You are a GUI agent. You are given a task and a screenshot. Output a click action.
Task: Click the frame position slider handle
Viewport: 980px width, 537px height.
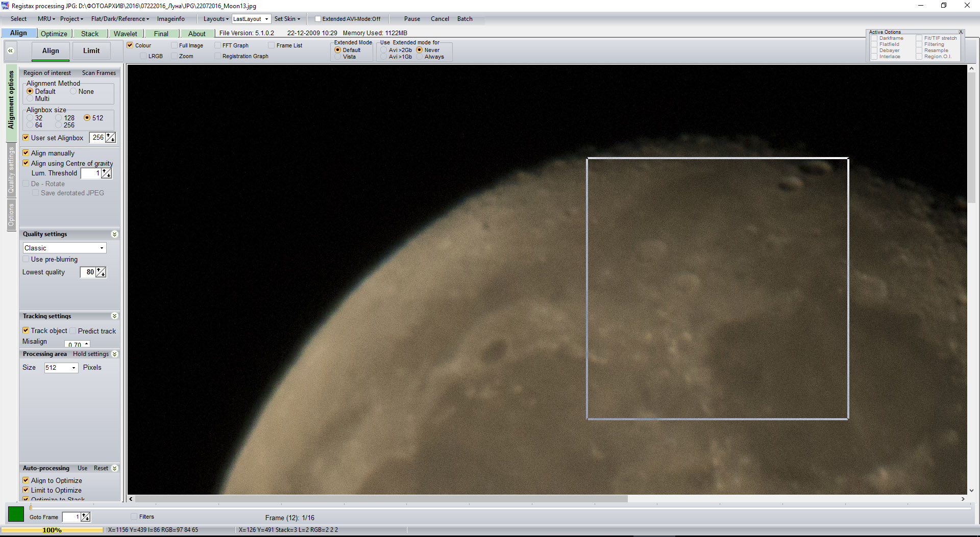coord(31,507)
